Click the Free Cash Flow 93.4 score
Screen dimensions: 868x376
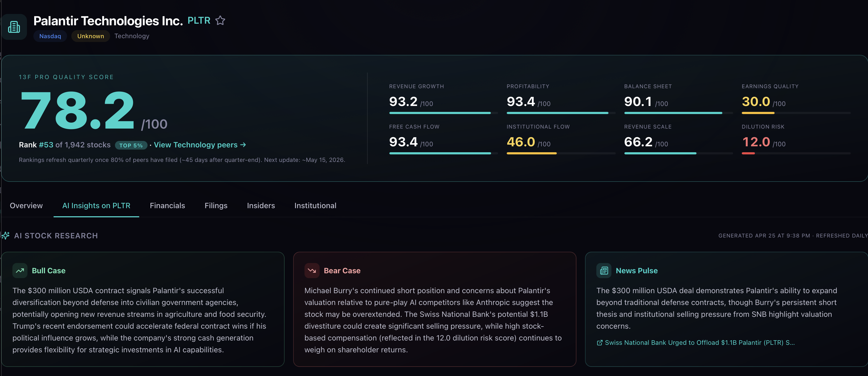tap(403, 142)
